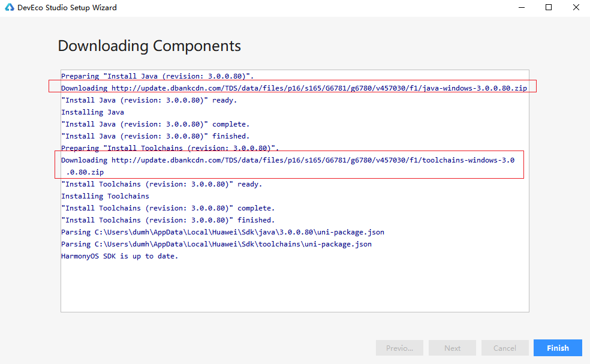Click the Install Java 'complete.' line
Viewport: 590px width, 364px height.
click(x=155, y=124)
